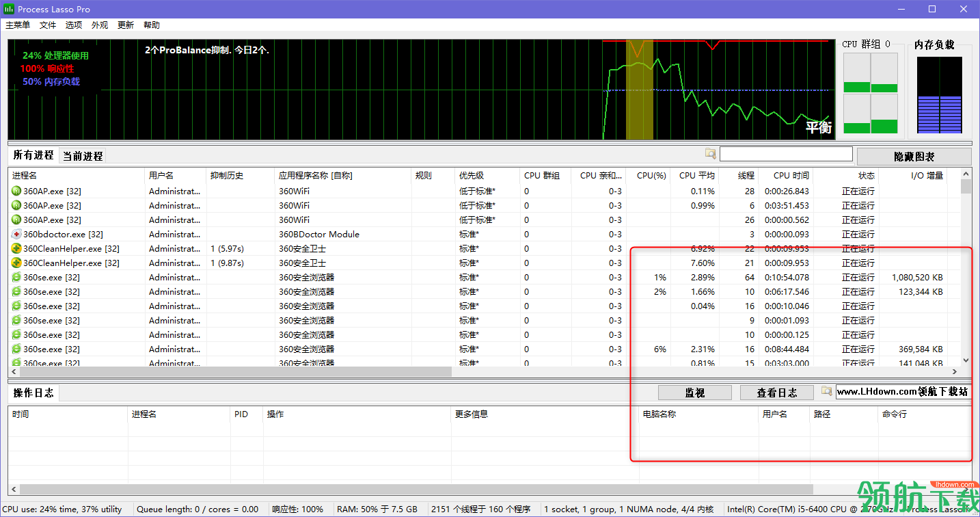980x517 pixels.
Task: Click the PID column header in log
Action: [247, 414]
